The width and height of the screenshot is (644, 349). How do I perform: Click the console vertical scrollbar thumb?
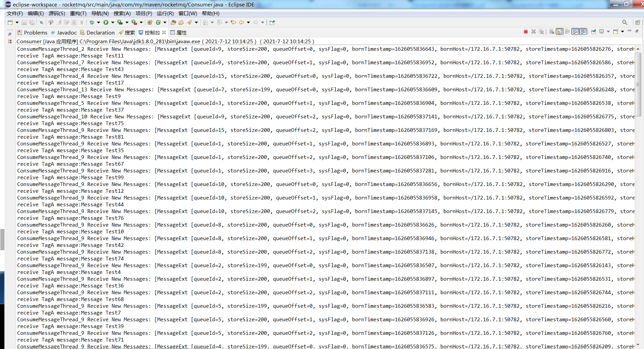638,84
